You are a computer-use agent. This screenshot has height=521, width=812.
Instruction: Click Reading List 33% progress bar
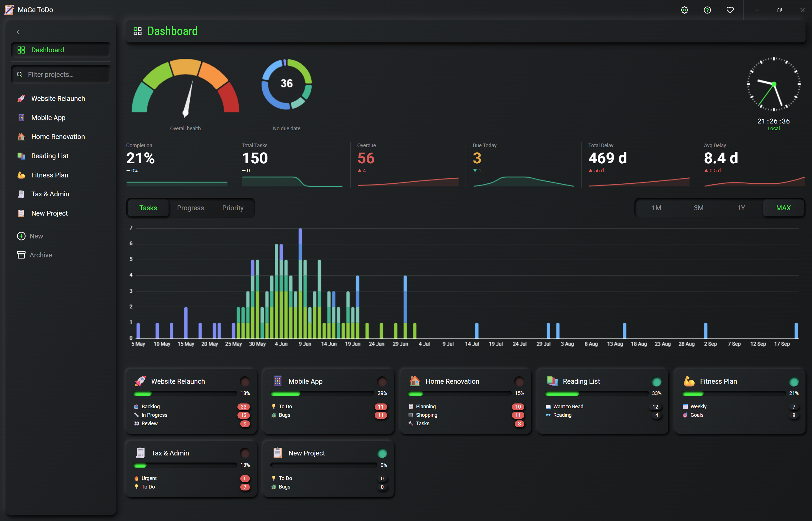(597, 394)
